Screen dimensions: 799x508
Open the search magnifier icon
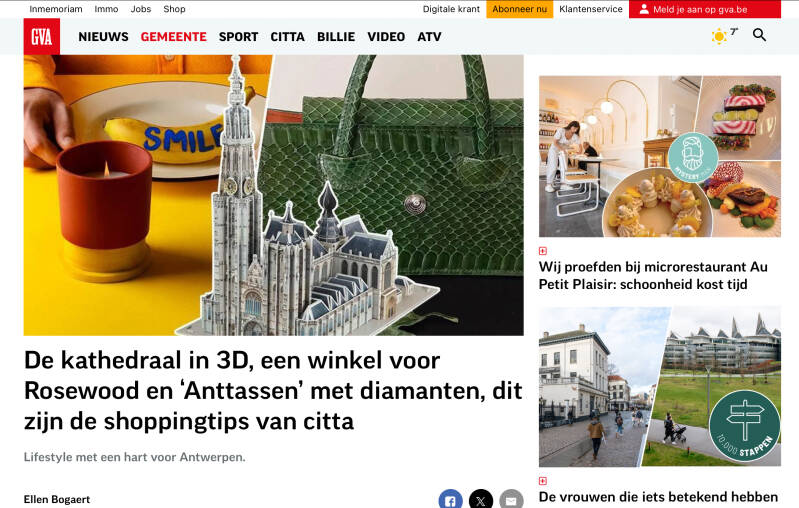(x=759, y=35)
